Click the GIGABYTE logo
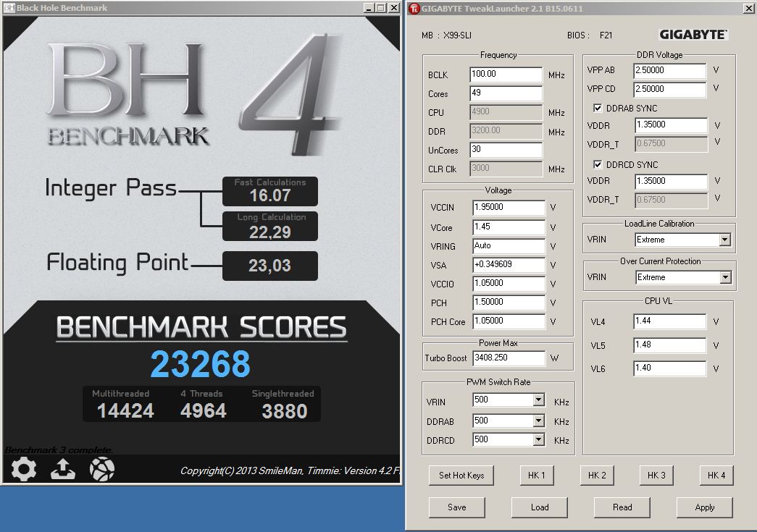 [693, 35]
